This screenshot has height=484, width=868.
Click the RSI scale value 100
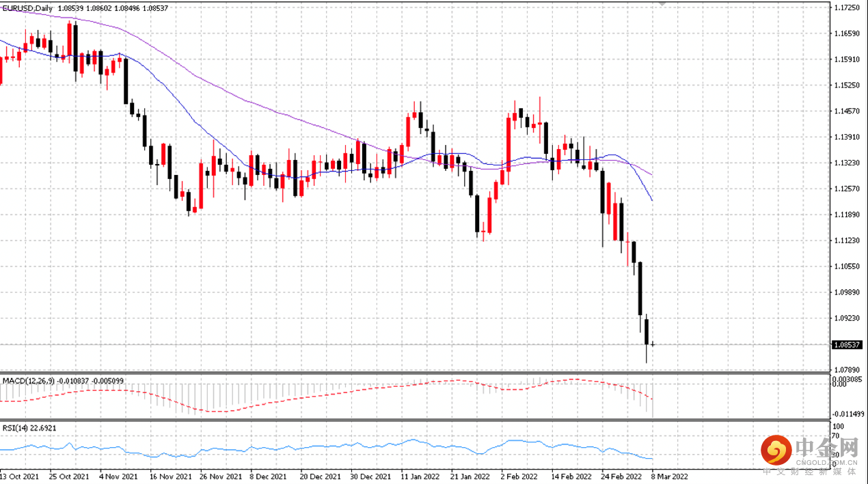(x=839, y=426)
